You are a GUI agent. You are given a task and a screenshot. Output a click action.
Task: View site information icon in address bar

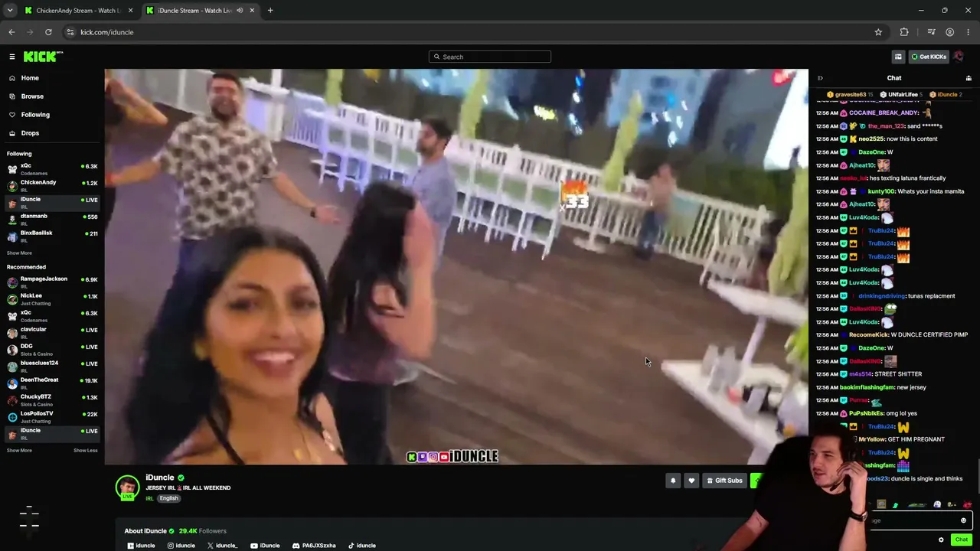tap(70, 32)
